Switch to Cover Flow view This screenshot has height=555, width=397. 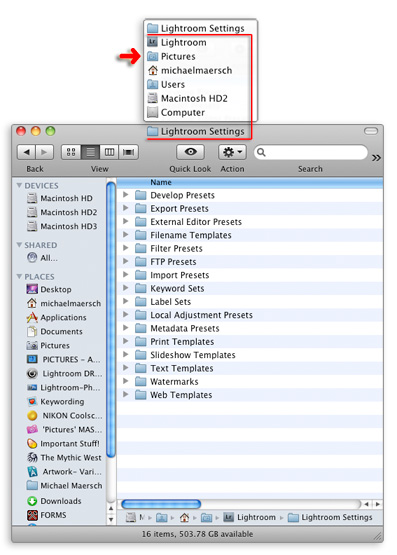click(x=128, y=152)
